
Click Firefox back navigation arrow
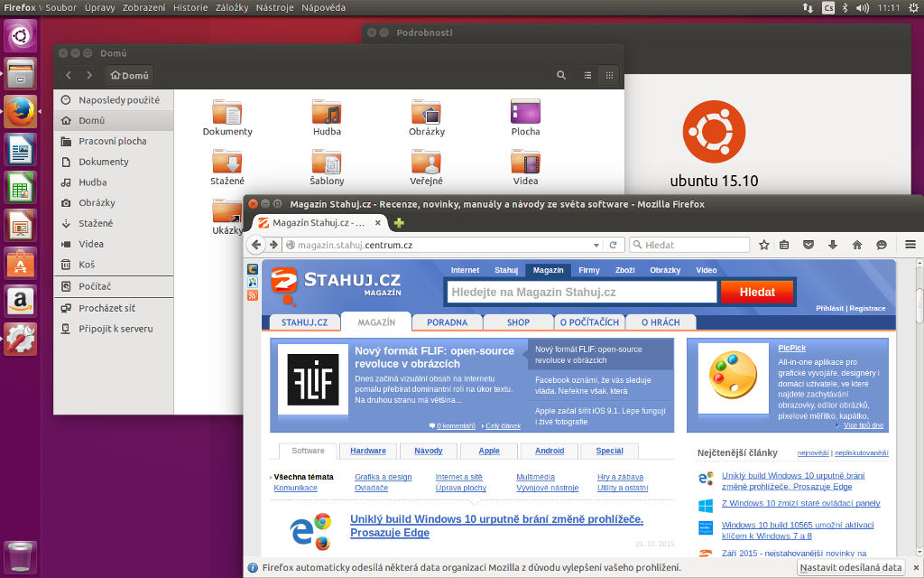coord(256,245)
